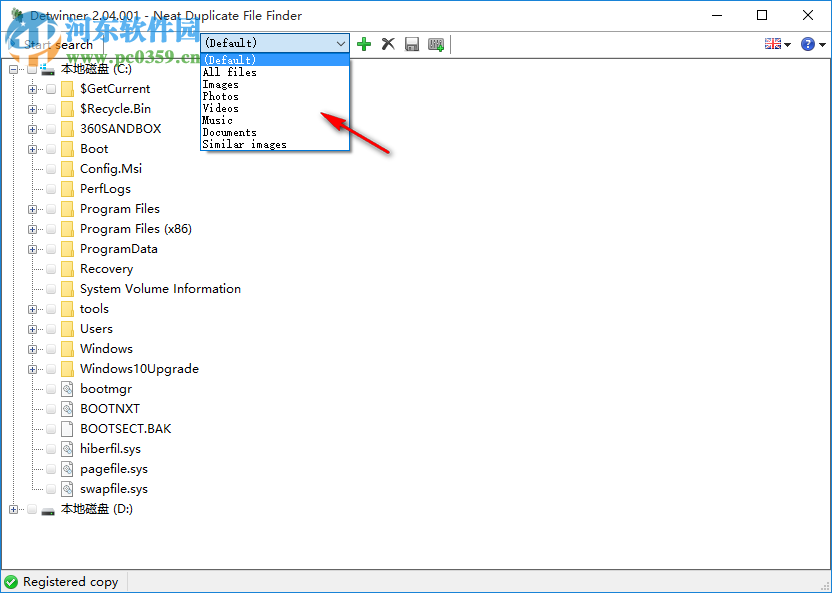Check the C: drive checkbox

[x=32, y=69]
